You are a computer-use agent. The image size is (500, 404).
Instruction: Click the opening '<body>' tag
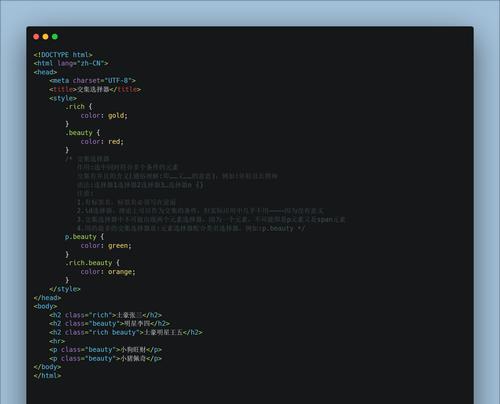45,306
